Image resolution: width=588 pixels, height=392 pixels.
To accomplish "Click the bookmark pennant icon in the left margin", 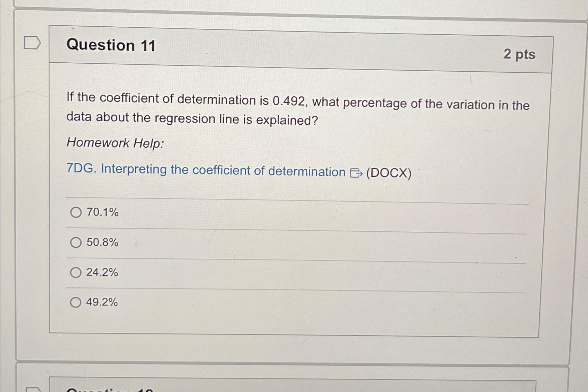I will (32, 43).
